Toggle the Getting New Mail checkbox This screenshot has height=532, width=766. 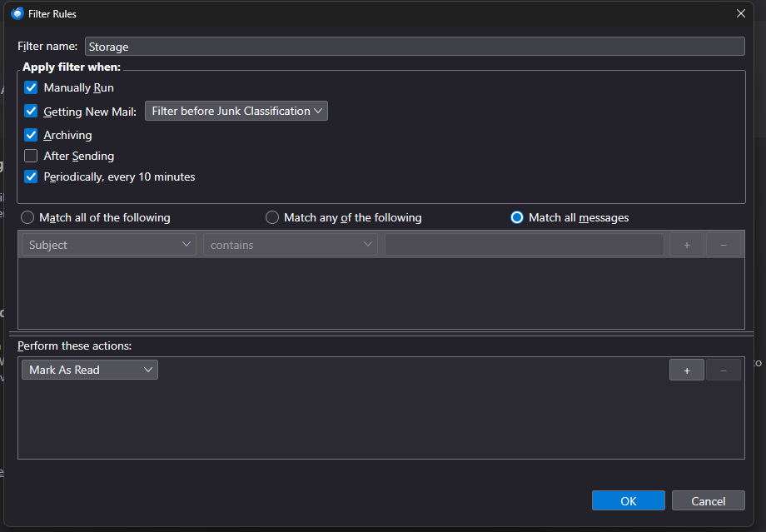point(31,111)
